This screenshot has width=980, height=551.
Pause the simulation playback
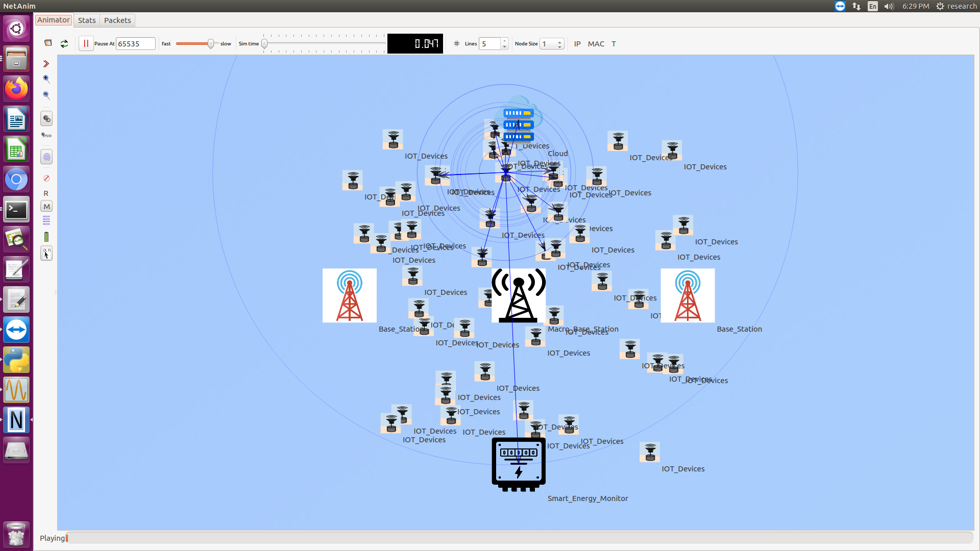coord(86,44)
